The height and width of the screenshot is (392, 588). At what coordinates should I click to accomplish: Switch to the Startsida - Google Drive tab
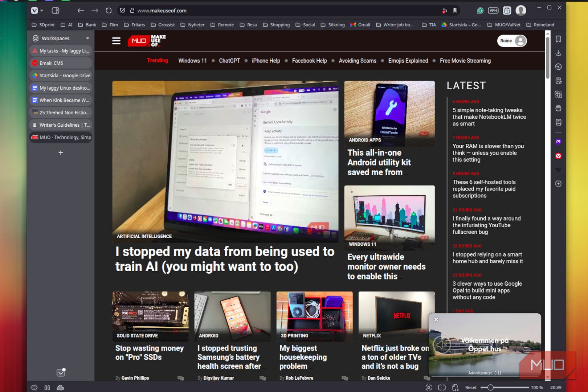click(61, 75)
